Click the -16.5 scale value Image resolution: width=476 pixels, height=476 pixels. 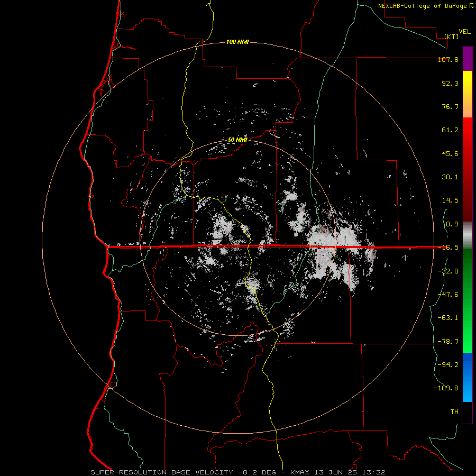pos(448,248)
